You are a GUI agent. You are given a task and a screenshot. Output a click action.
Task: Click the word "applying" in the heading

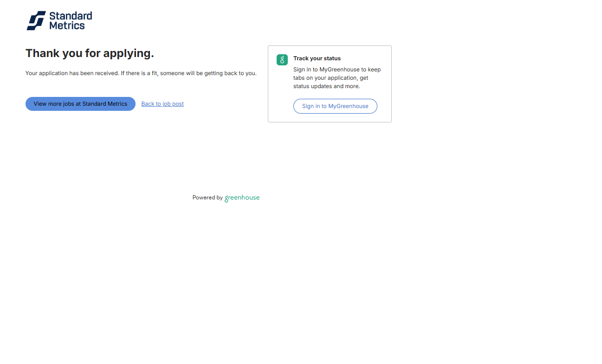[x=127, y=54]
